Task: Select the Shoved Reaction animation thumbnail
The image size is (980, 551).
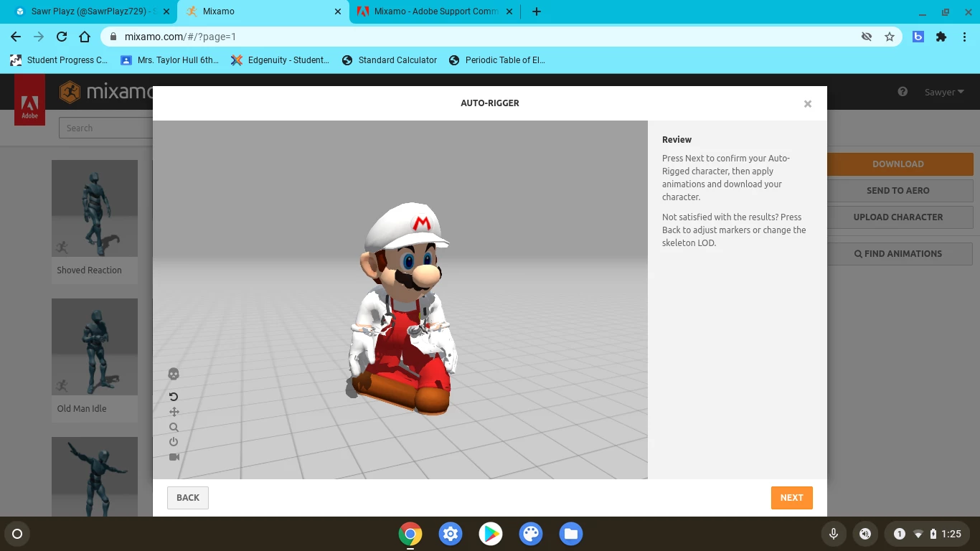Action: (x=95, y=208)
